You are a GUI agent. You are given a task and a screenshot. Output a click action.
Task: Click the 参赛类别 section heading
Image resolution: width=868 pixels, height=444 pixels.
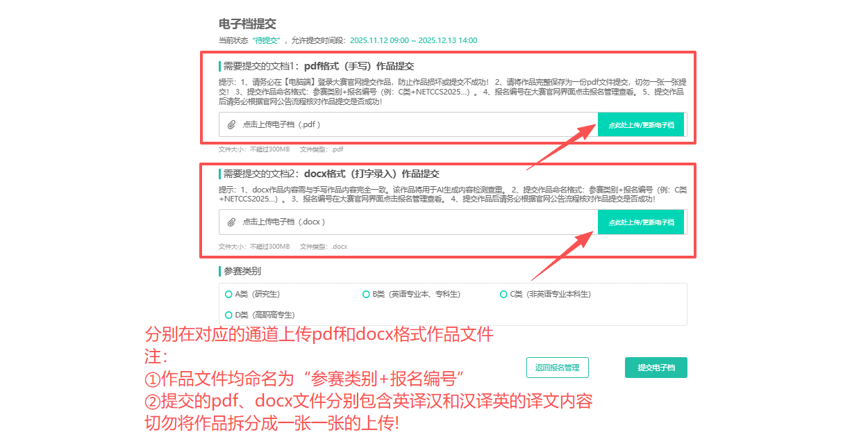(242, 271)
